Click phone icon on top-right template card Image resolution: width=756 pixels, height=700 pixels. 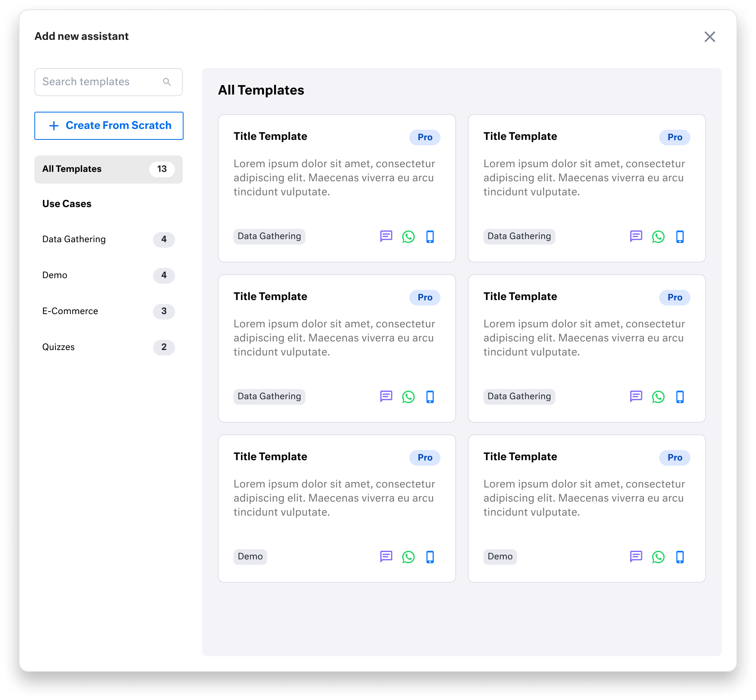[680, 236]
